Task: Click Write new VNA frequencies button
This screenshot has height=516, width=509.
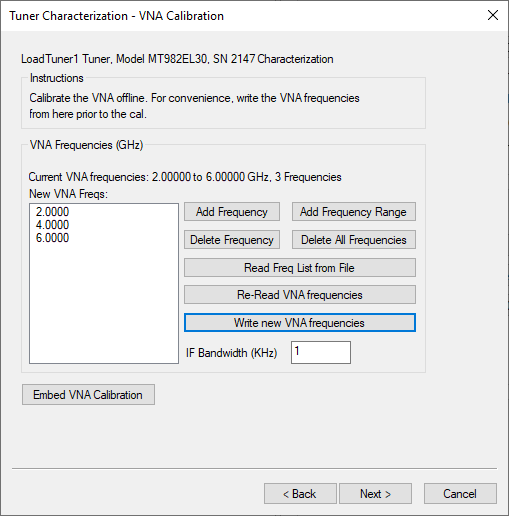Action: tap(300, 323)
